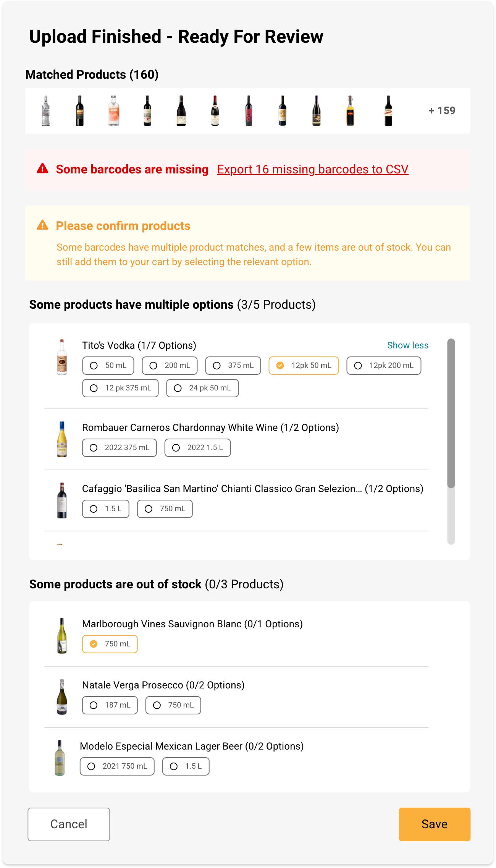Screen dimensions: 496x868
Task: Select Tito's Vodka 50 mL option
Action: tap(108, 366)
